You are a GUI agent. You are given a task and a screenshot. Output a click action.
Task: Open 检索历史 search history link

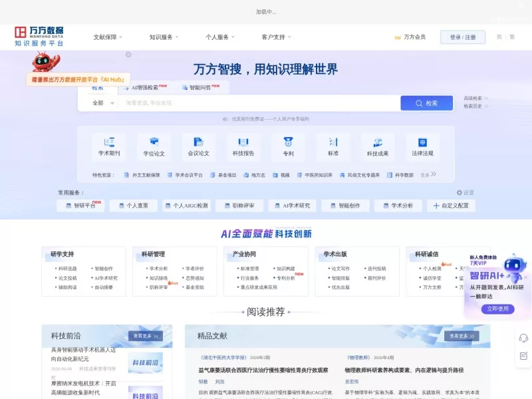pos(476,106)
